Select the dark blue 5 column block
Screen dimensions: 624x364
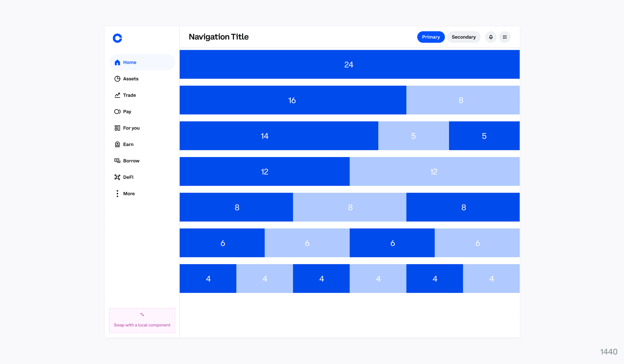click(484, 136)
